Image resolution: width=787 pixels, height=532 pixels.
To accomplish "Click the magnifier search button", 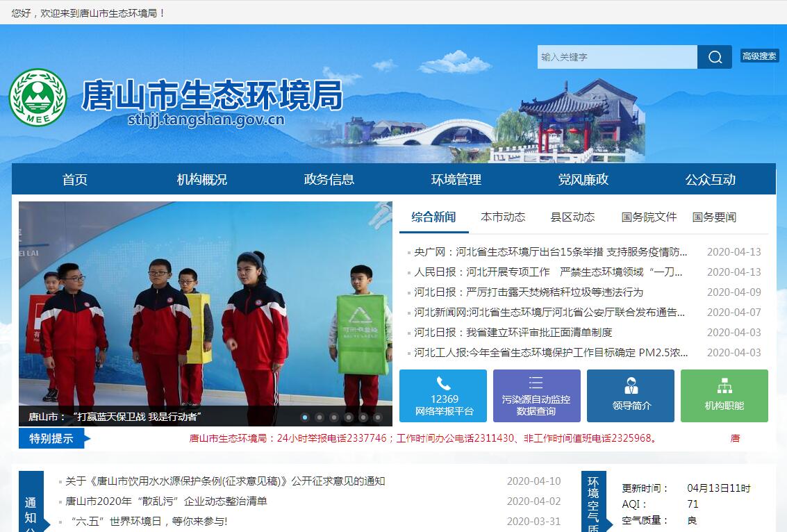I will pos(715,57).
